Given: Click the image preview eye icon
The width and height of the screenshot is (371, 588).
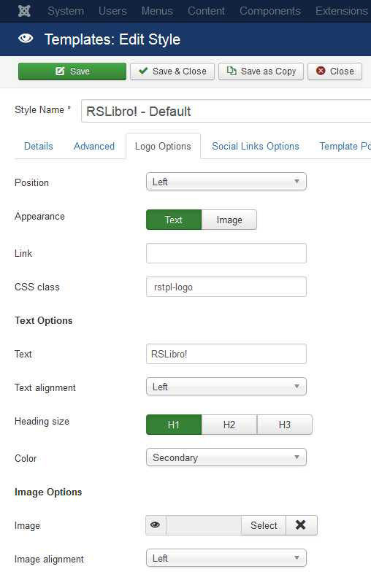Looking at the screenshot, I should tap(156, 525).
